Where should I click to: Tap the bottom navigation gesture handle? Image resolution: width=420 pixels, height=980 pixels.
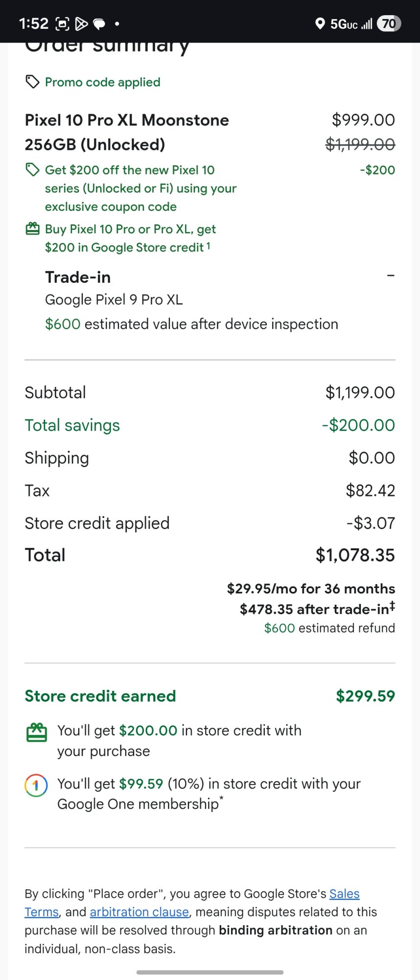point(210,972)
